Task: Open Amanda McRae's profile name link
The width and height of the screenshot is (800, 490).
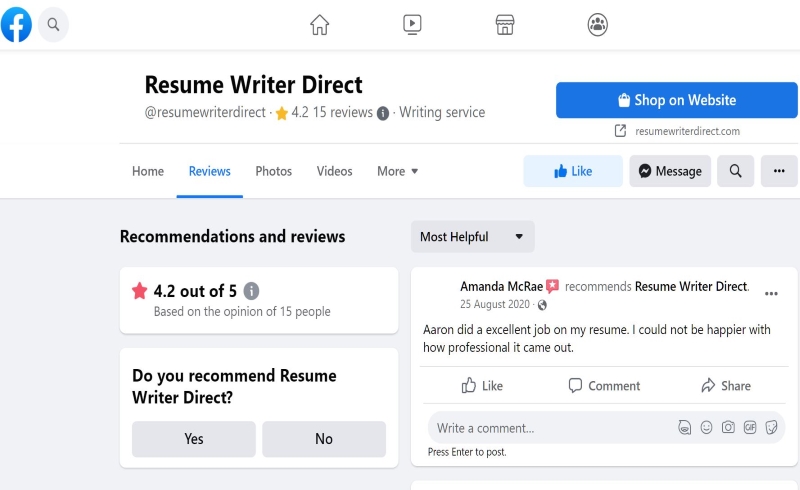Action: (501, 286)
